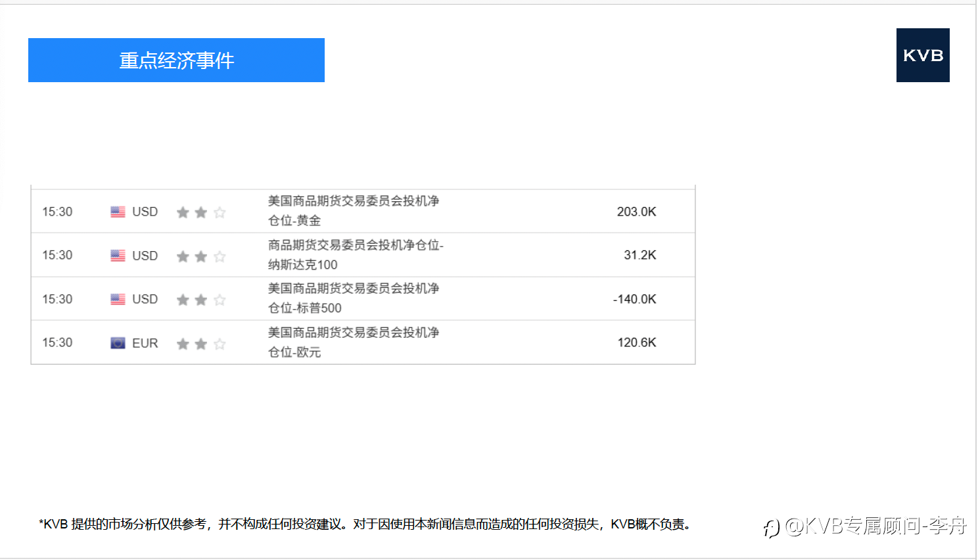978x560 pixels.
Task: Select event 美国商品期货交易委员会投机净仓位-黄金
Action: tap(354, 210)
